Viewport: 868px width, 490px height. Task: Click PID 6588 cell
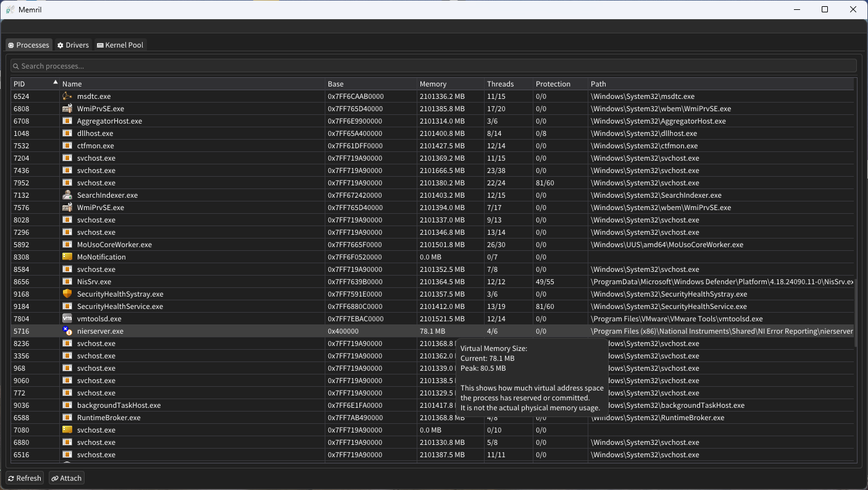click(x=21, y=418)
